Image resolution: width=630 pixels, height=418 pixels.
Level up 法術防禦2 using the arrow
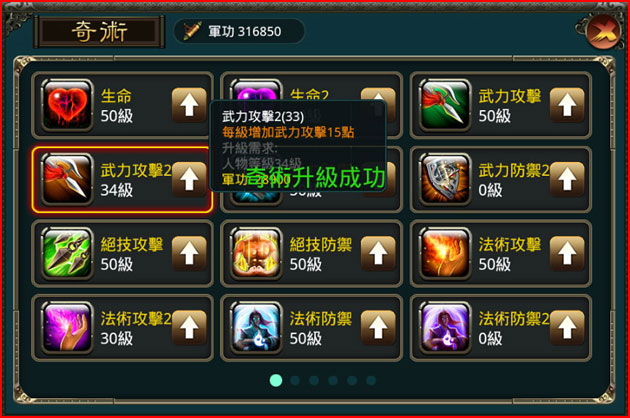click(x=567, y=328)
